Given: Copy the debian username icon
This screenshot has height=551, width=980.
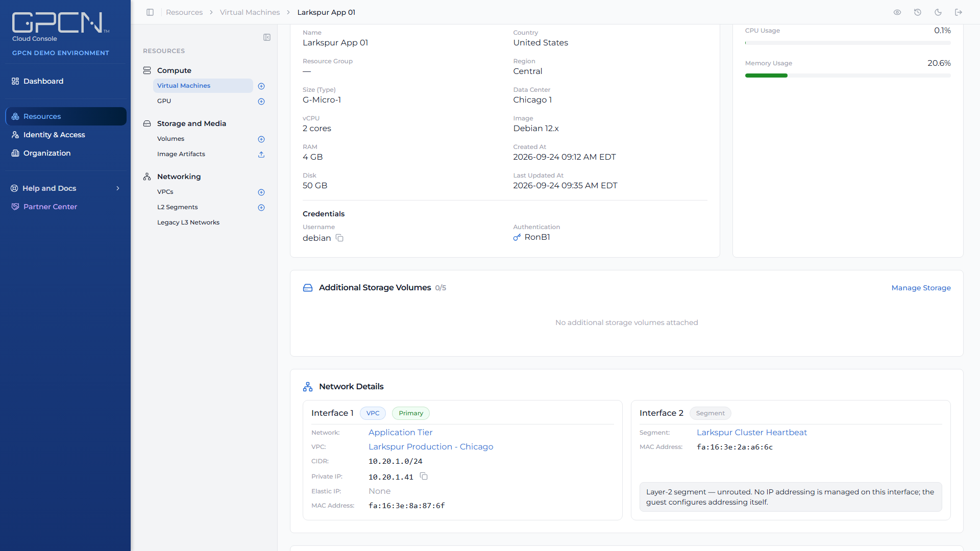Looking at the screenshot, I should coord(339,238).
